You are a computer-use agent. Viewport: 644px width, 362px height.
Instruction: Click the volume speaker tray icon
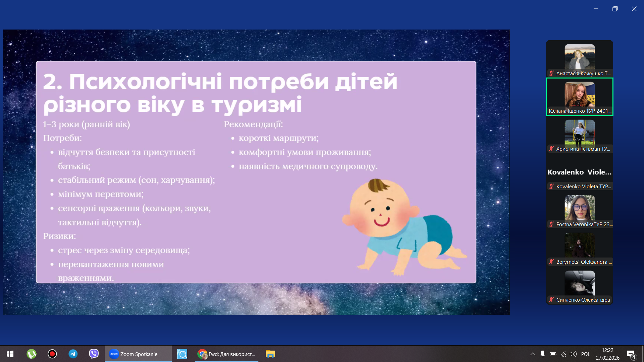pyautogui.click(x=573, y=354)
